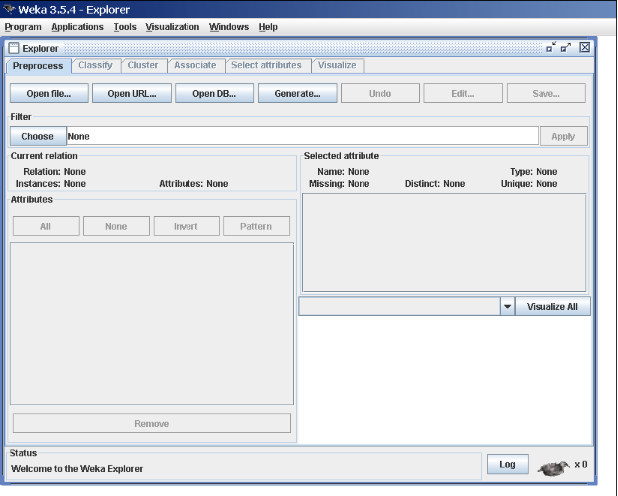
Task: Choose a filter with Choose button
Action: click(x=38, y=136)
